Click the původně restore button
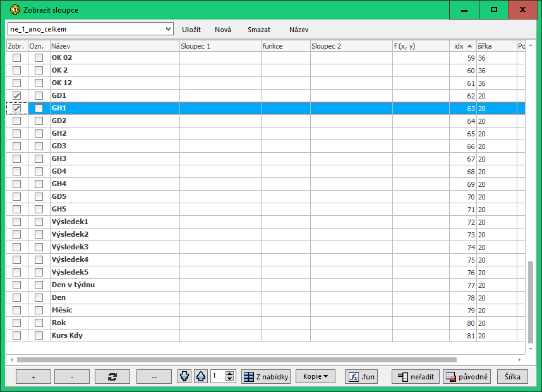 pyautogui.click(x=467, y=376)
